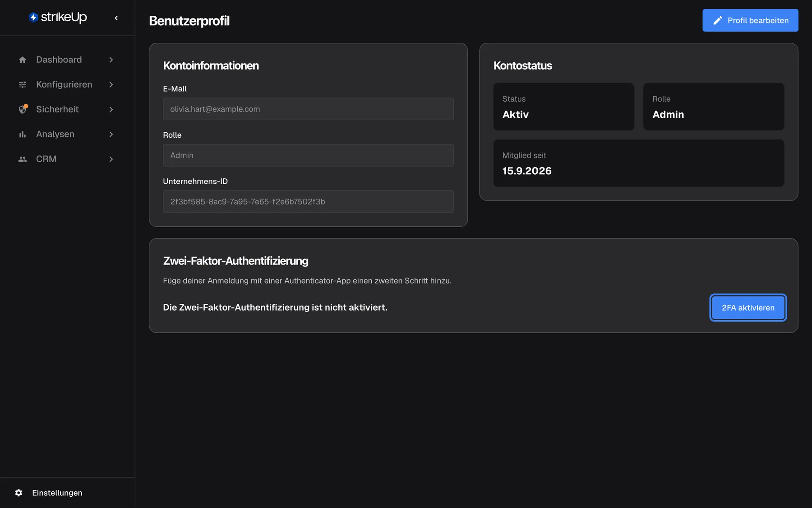Expand the Analysen menu chevron
This screenshot has width=812, height=508.
point(111,134)
